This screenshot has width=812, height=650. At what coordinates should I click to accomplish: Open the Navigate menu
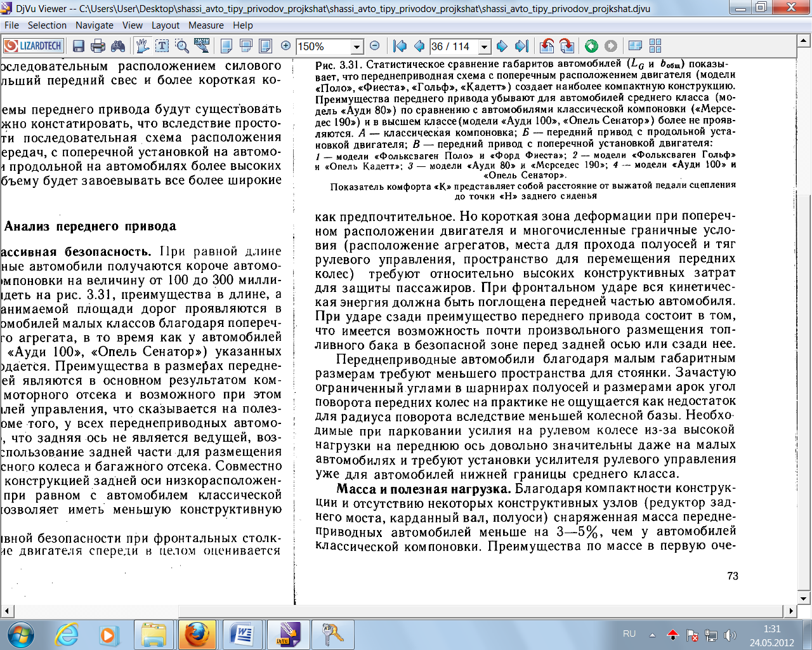click(x=95, y=25)
